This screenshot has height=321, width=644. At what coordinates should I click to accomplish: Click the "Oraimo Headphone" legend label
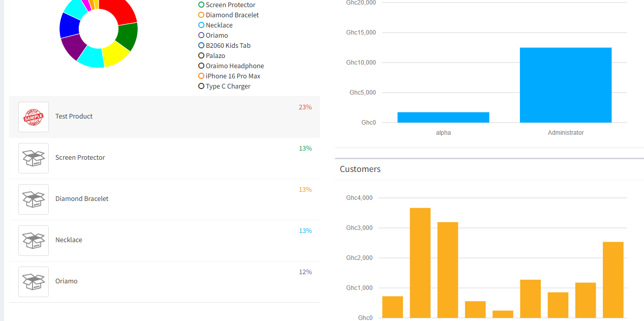(235, 66)
